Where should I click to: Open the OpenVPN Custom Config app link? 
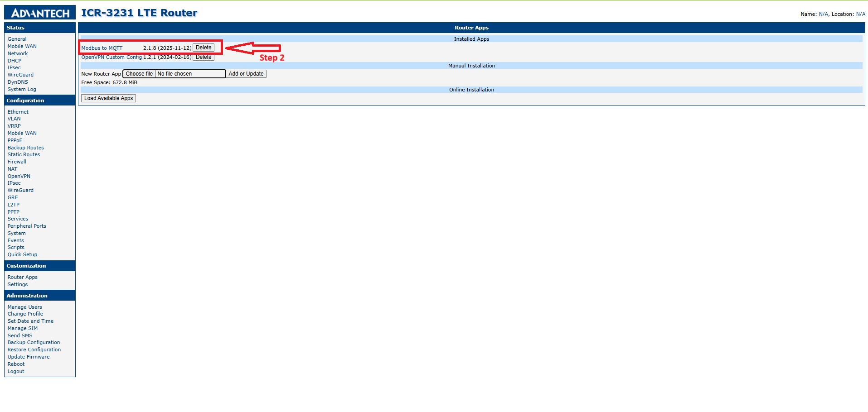(x=112, y=57)
